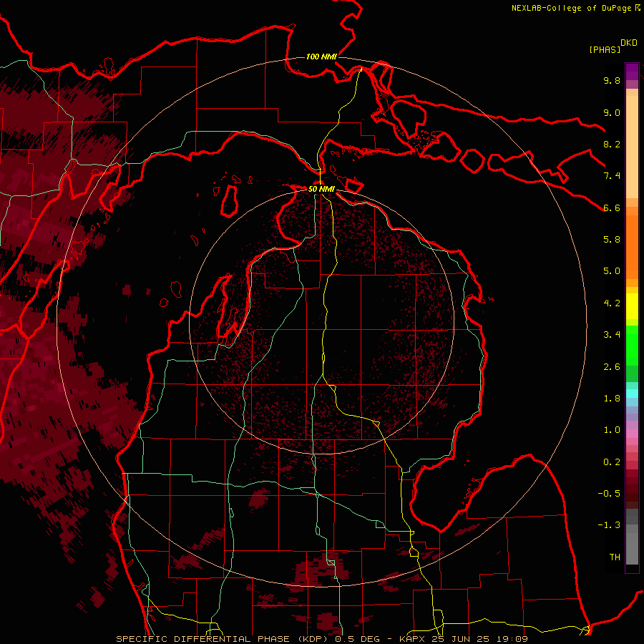This screenshot has height=644, width=644.
Task: Click the 1.0 legend value
Action: (612, 430)
